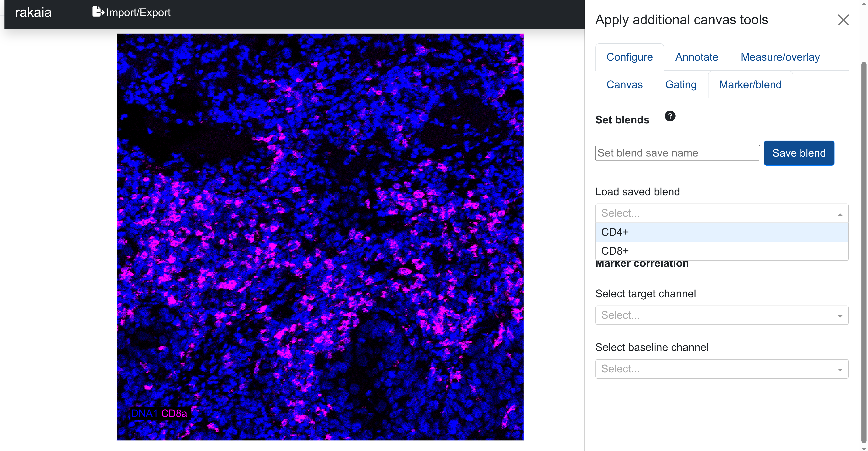Open the Select baseline channel dropdown

coord(721,369)
